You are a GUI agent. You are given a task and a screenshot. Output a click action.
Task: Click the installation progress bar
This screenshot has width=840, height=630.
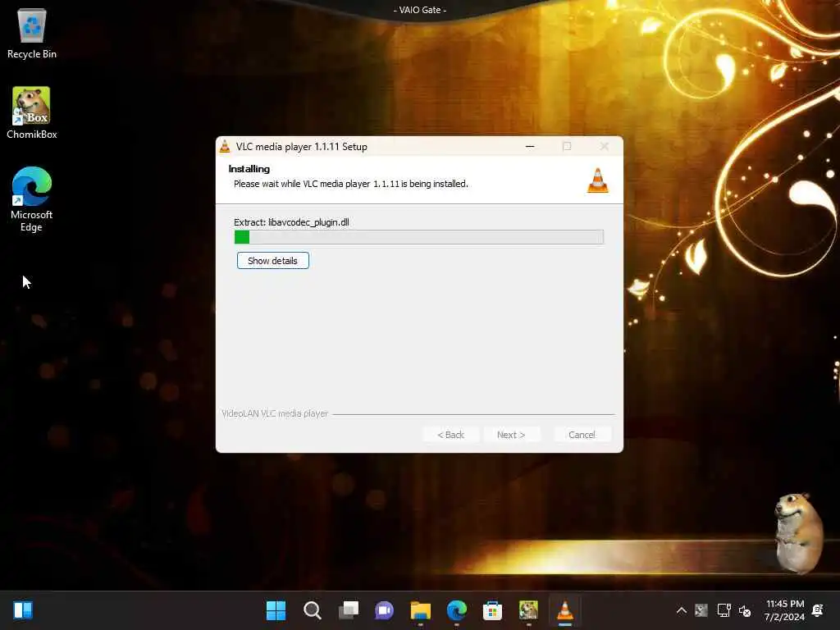(419, 237)
